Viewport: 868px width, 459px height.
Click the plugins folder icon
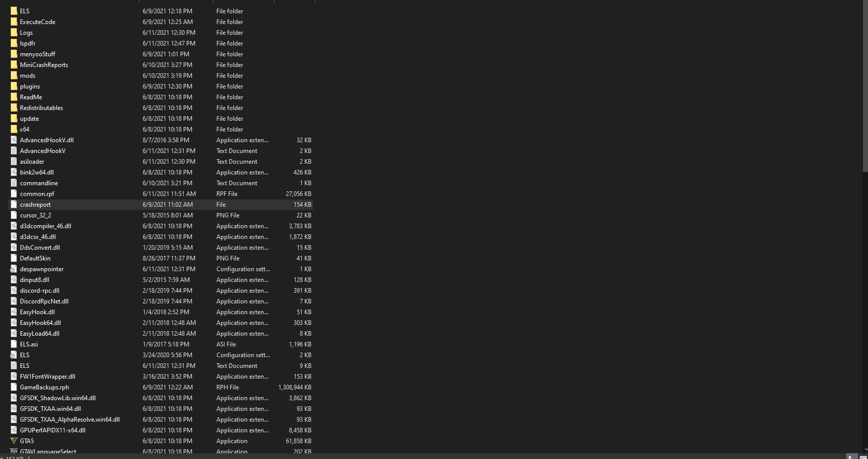point(14,86)
